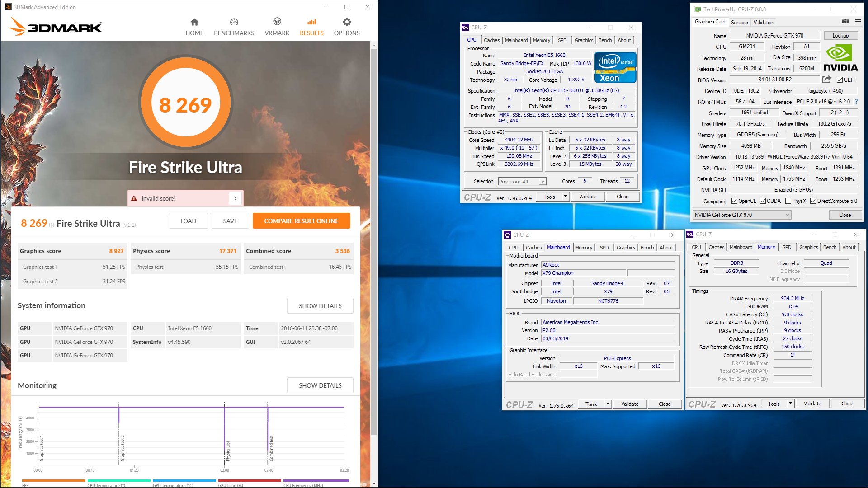Toggle the OpenCL checkbox

(734, 201)
